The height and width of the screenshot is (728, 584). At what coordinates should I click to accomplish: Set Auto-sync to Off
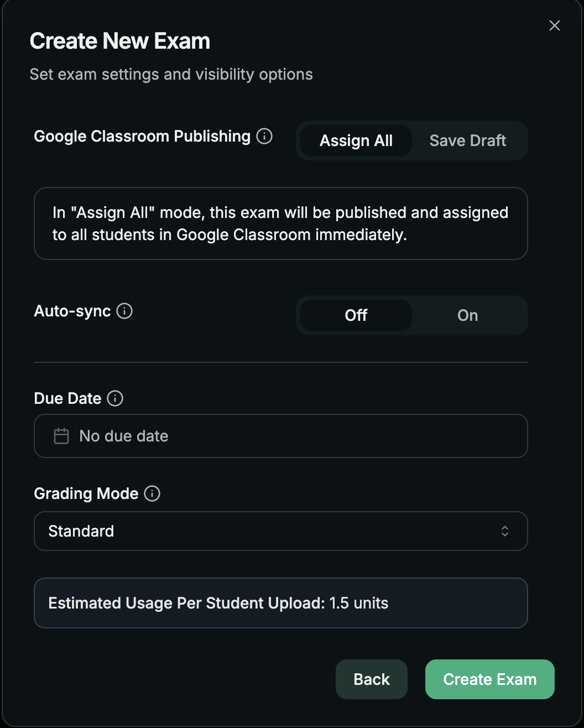(356, 315)
